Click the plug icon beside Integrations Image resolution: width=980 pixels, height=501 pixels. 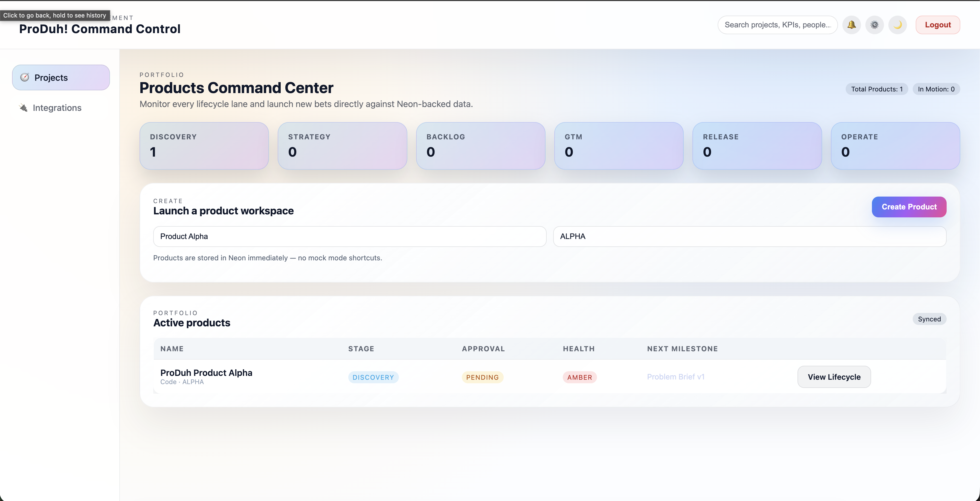point(23,108)
